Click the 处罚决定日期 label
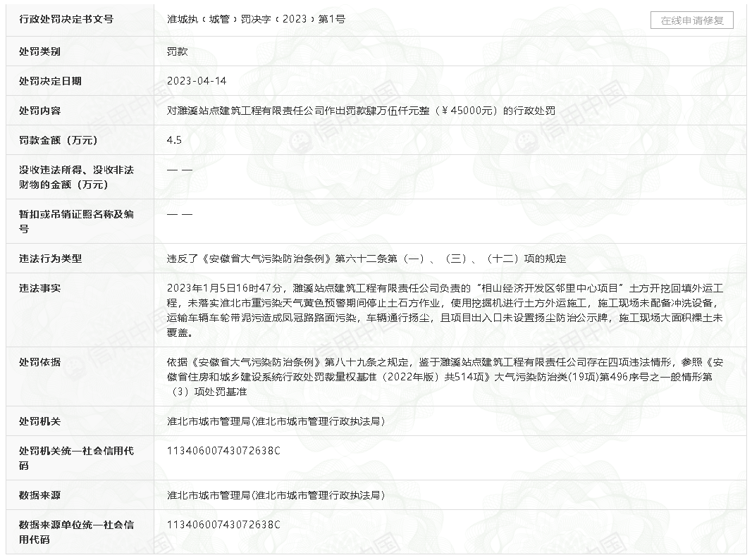 tap(50, 81)
